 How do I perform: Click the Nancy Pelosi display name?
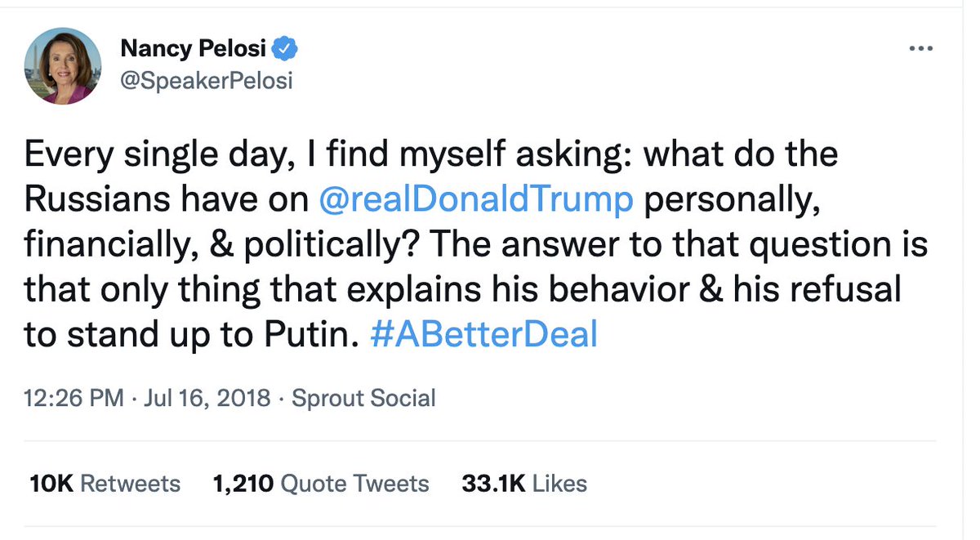click(x=193, y=49)
